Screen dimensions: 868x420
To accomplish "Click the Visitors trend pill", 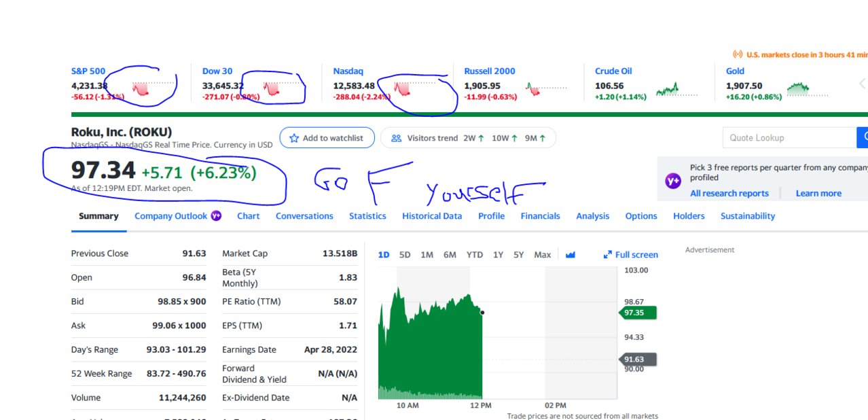I will (x=468, y=138).
